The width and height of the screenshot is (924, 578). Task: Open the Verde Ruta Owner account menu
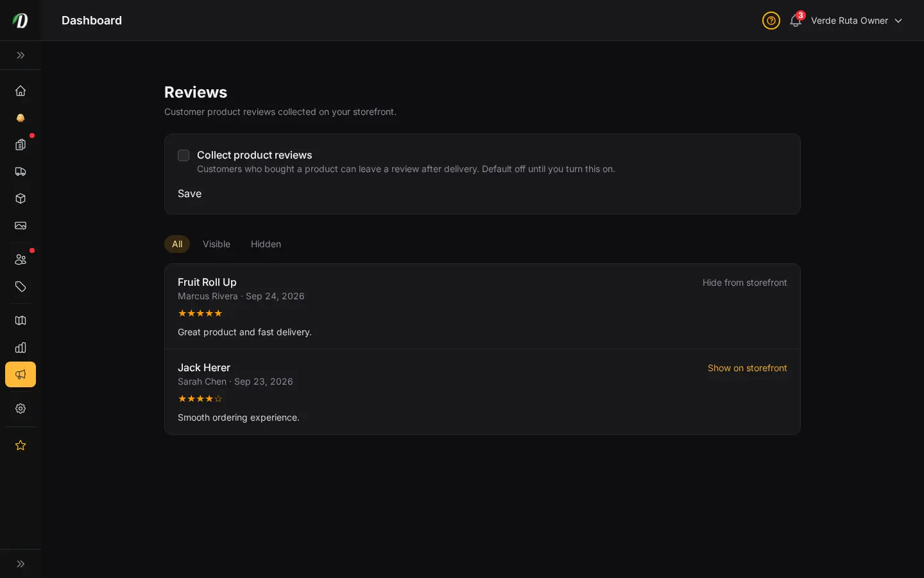pyautogui.click(x=857, y=21)
